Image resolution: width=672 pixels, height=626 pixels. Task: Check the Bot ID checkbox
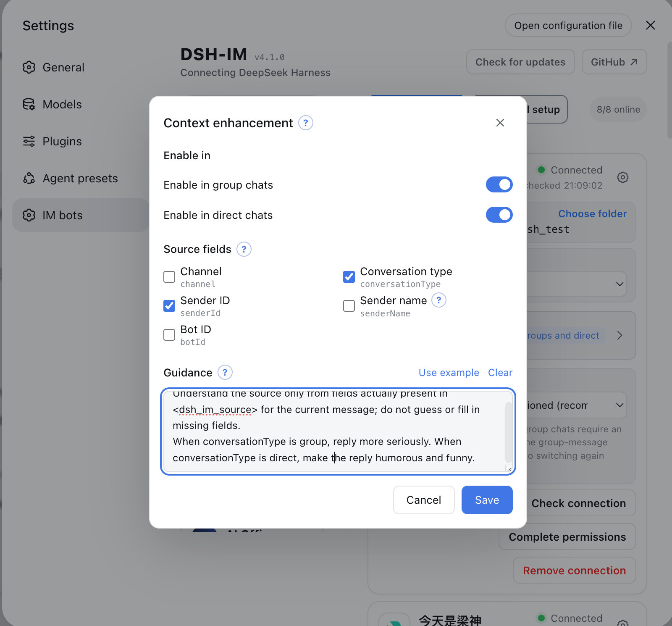(169, 335)
